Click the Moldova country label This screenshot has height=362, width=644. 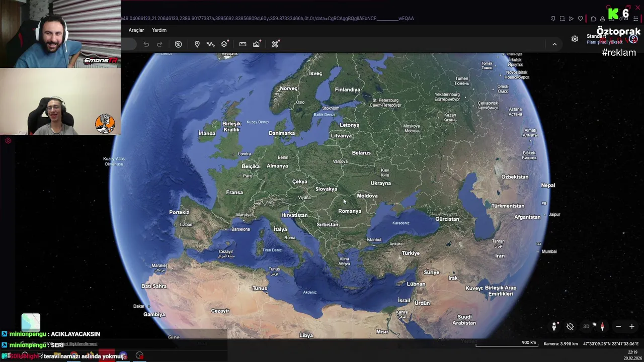367,196
